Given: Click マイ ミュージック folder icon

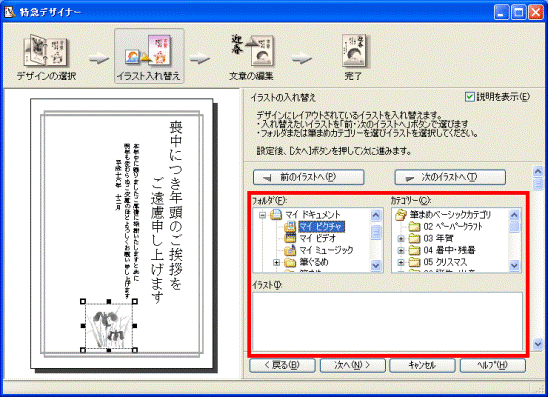Looking at the screenshot, I should point(290,250).
